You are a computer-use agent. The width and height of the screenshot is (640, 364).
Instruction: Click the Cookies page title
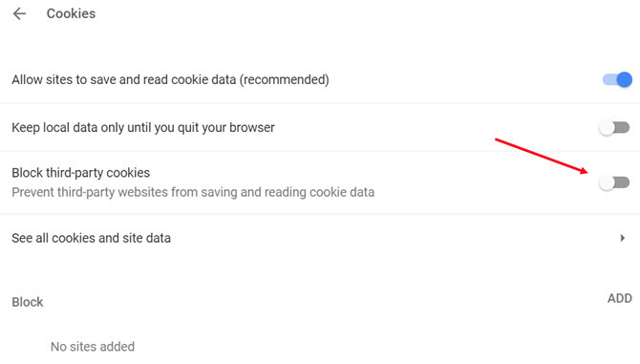click(x=71, y=13)
